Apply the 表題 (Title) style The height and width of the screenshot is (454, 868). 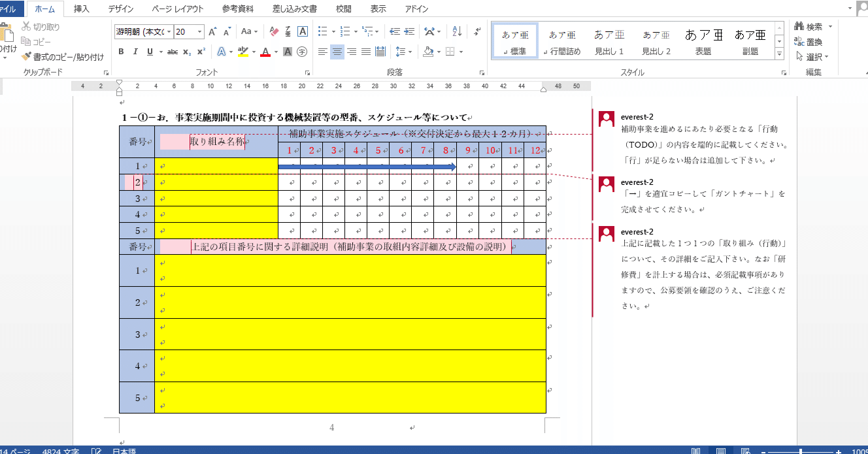[x=703, y=41]
